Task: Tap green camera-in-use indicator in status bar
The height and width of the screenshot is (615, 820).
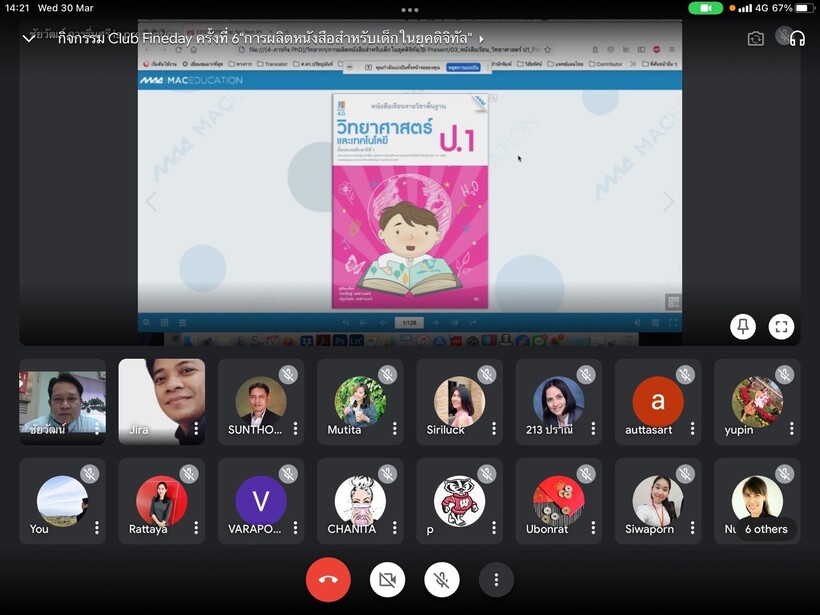Action: (705, 8)
